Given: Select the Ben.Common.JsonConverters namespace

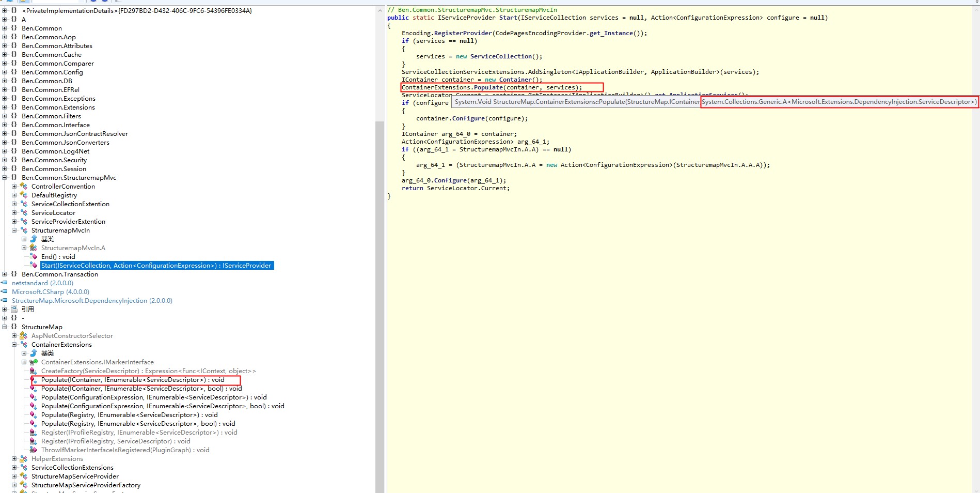Looking at the screenshot, I should [65, 142].
